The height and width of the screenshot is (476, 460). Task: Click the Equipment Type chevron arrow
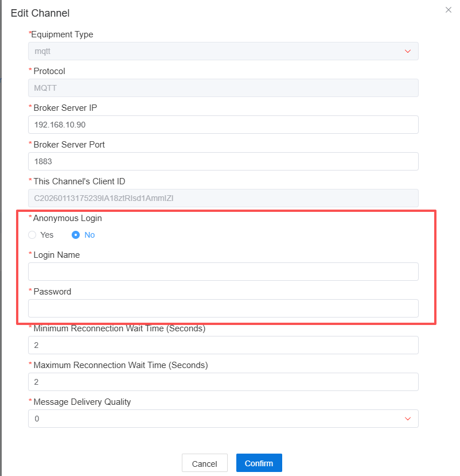[408, 51]
